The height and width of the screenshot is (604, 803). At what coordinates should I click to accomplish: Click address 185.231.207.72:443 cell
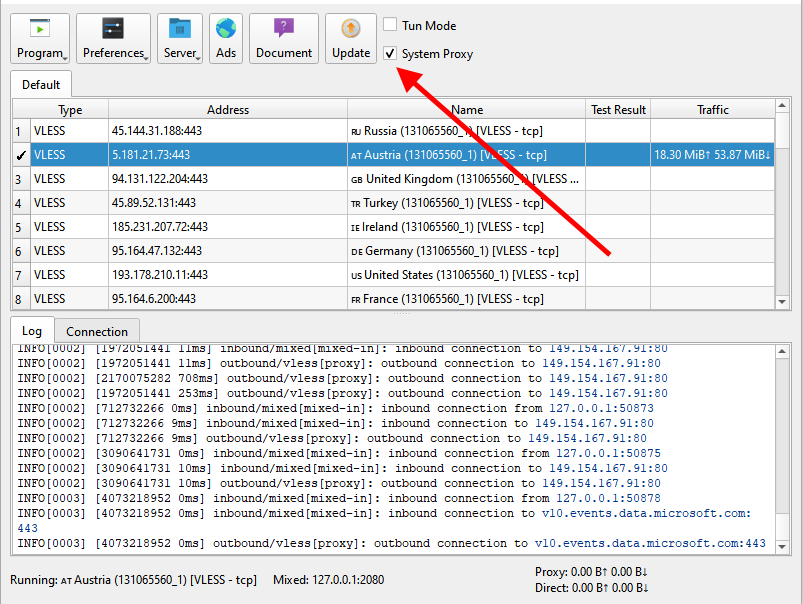pos(228,227)
